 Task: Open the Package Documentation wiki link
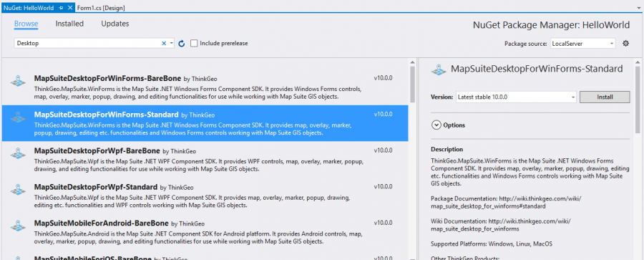[x=506, y=202]
